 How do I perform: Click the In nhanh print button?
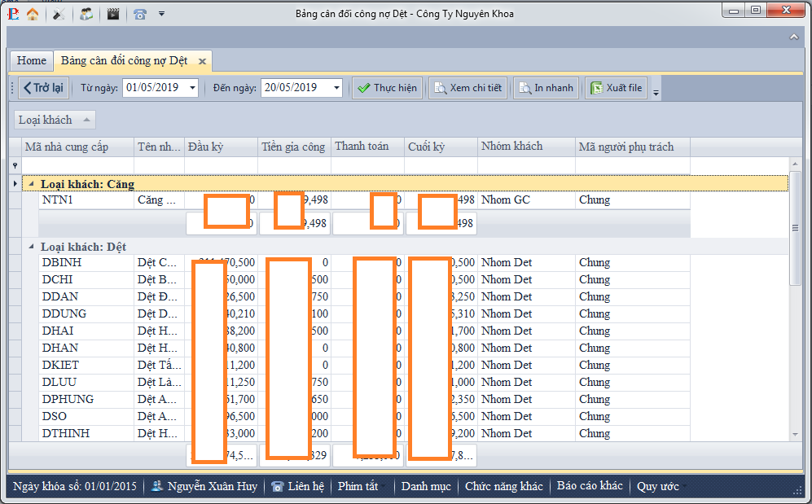(546, 88)
